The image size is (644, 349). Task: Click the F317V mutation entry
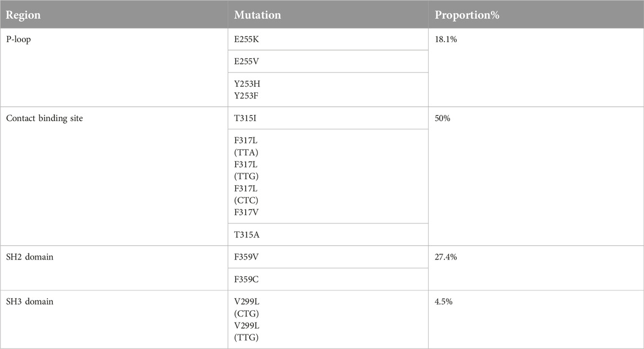tap(247, 212)
